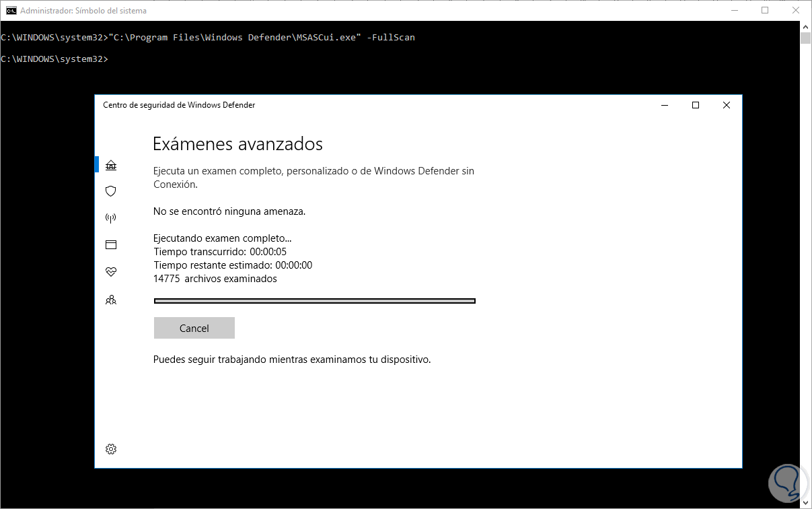Click the 'Ejecuta un examen completo' description

tap(313, 178)
